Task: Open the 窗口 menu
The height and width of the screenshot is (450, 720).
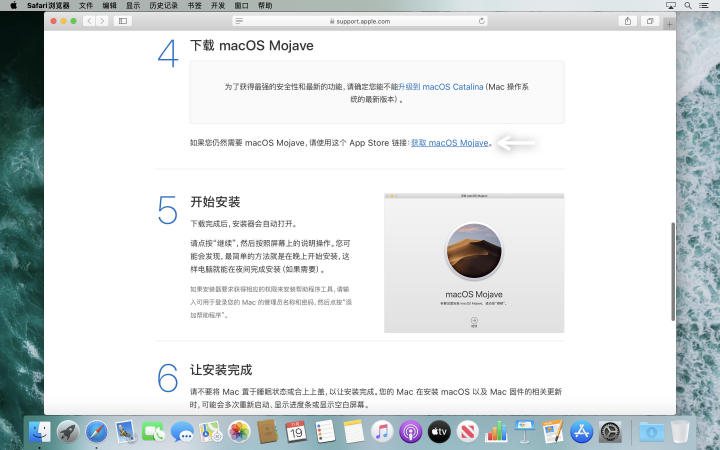Action: click(x=242, y=6)
